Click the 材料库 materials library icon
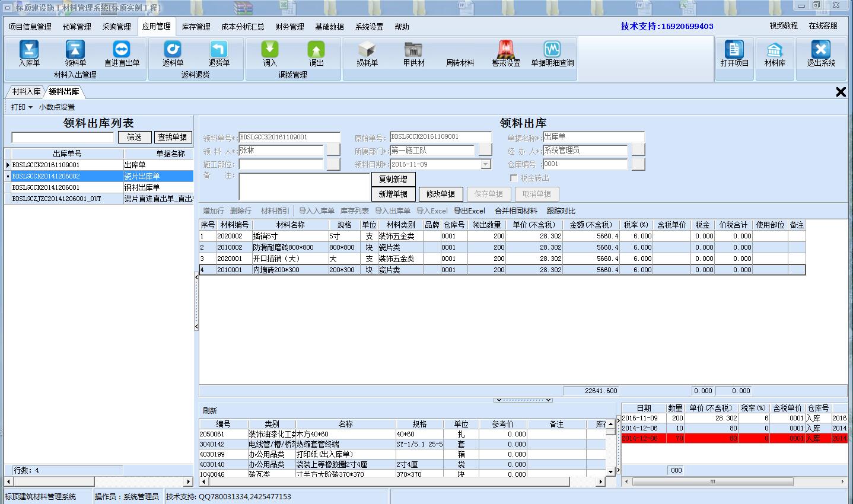This screenshot has height=504, width=853. tap(775, 56)
